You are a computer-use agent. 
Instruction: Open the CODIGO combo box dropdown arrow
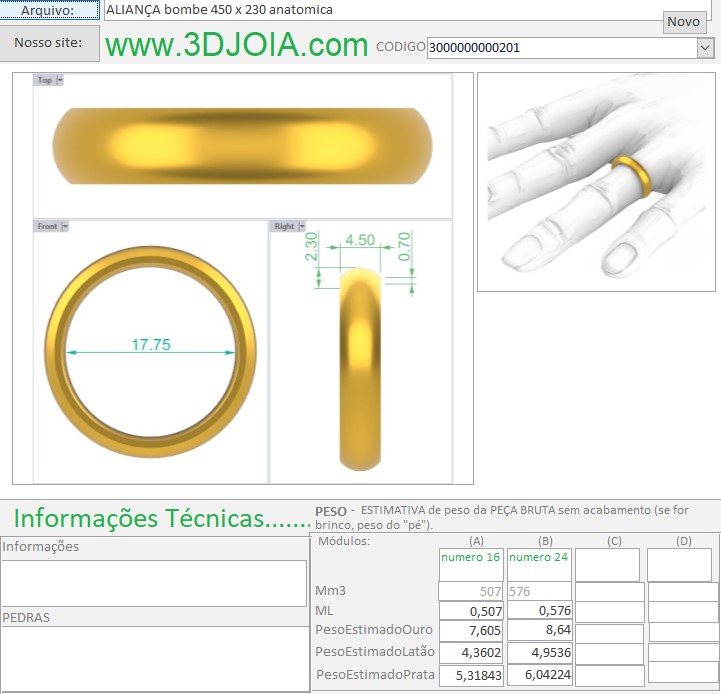(704, 47)
